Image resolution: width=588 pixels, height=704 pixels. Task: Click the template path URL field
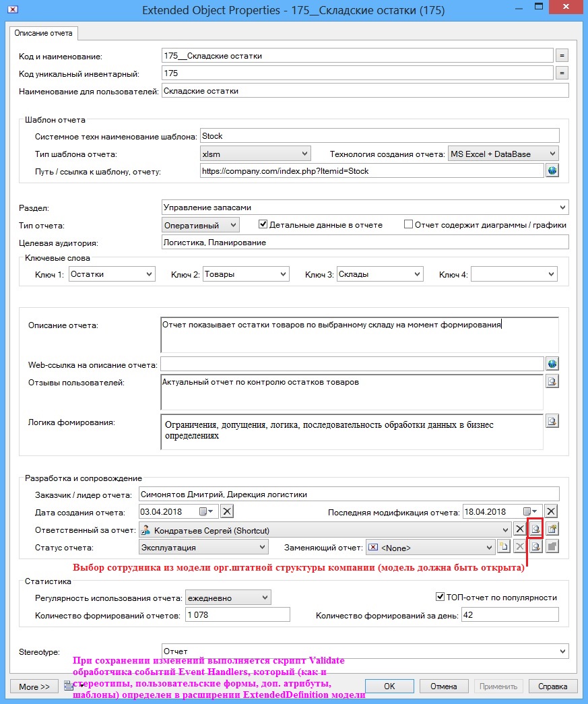(372, 171)
